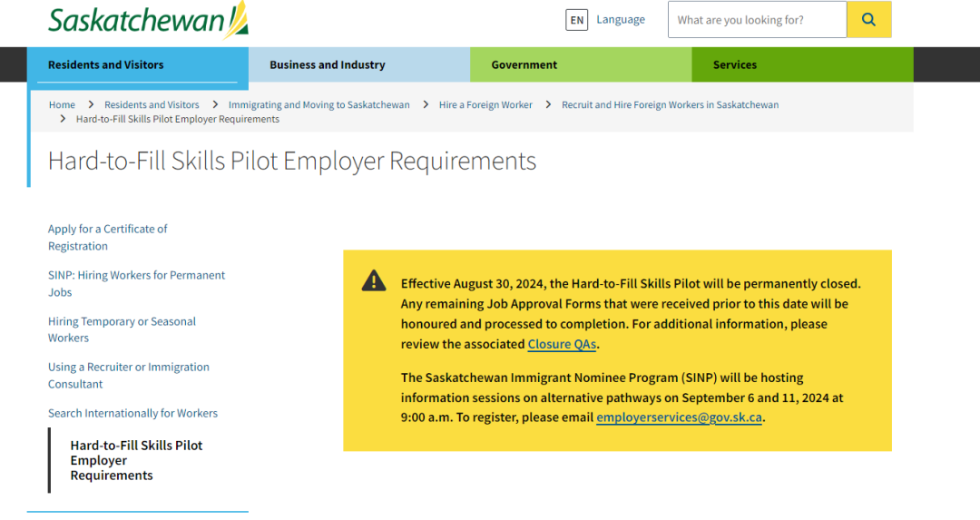Type in the 'What are you looking for?' field
980x520 pixels.
pyautogui.click(x=757, y=20)
